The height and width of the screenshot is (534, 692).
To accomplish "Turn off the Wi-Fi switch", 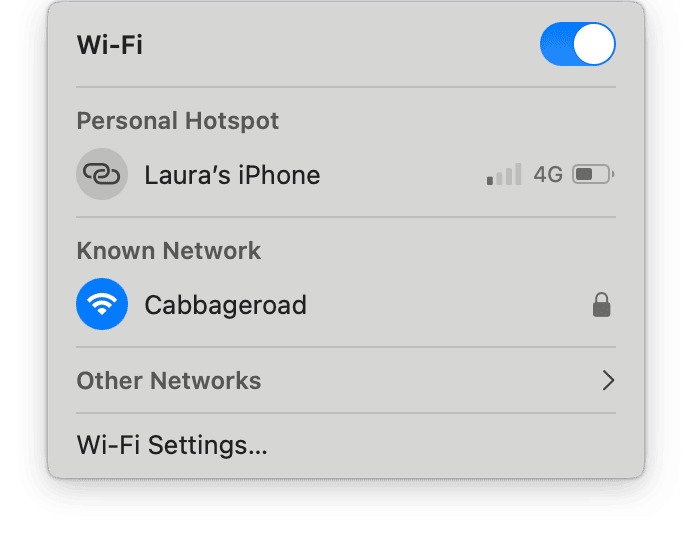I will (x=577, y=44).
